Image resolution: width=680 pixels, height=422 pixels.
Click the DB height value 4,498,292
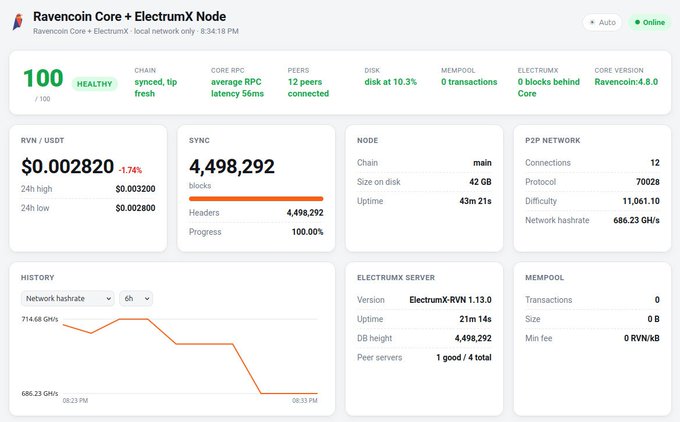pyautogui.click(x=473, y=338)
